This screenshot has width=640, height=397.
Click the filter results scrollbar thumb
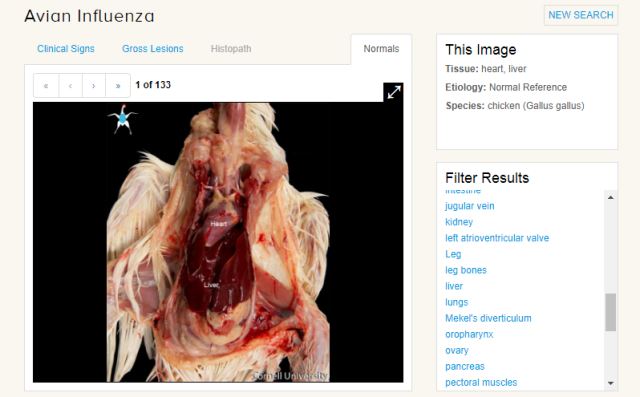[x=611, y=312]
